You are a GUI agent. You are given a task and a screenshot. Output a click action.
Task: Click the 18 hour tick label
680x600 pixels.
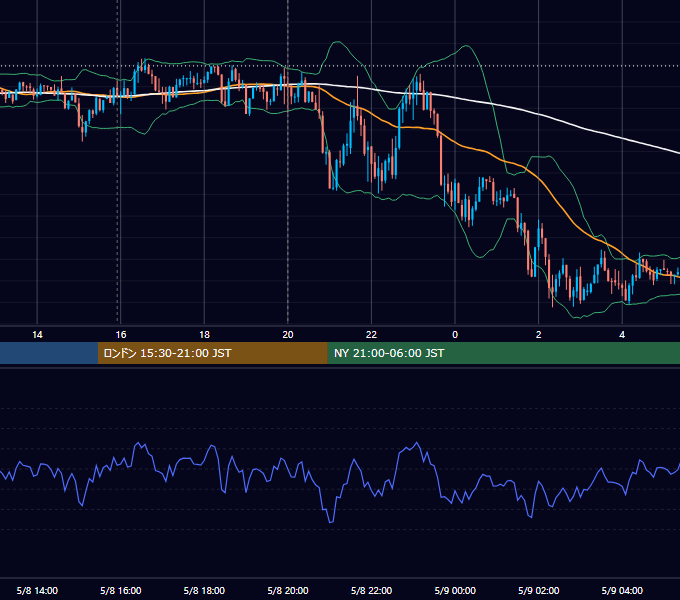pos(204,335)
